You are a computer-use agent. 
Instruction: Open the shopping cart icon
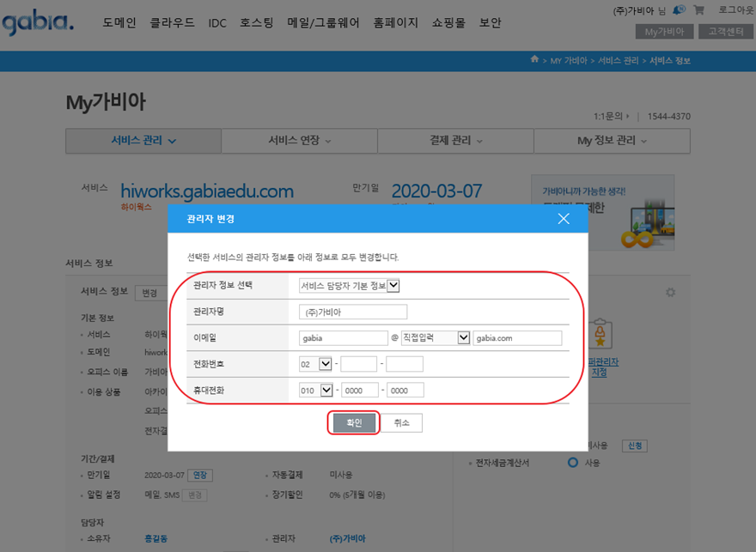pyautogui.click(x=698, y=10)
